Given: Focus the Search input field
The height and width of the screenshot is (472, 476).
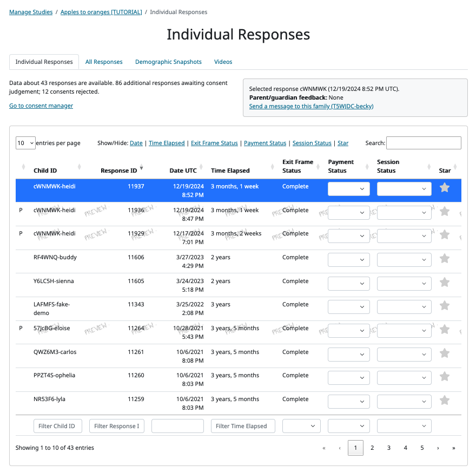Looking at the screenshot, I should pos(424,143).
